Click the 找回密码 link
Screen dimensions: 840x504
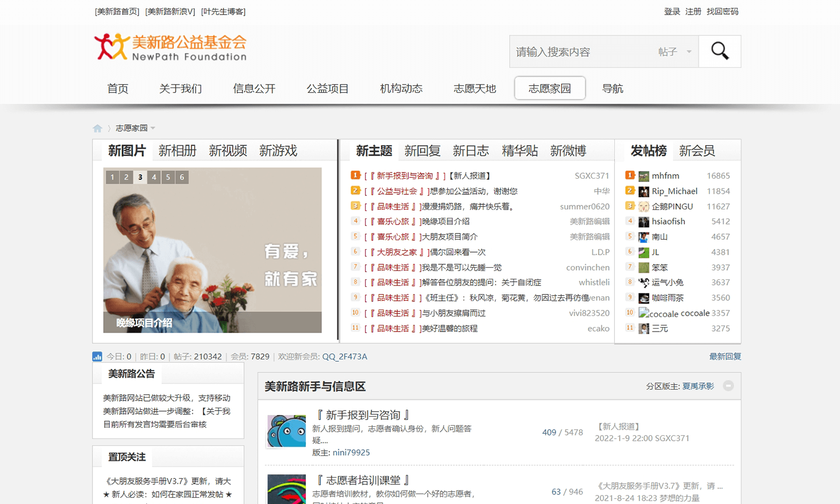pos(722,11)
